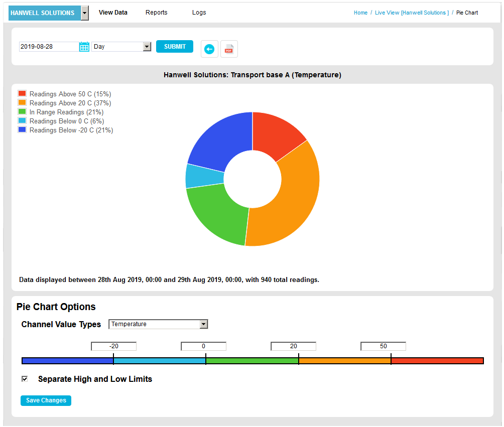504x427 pixels.
Task: Open the calendar date picker icon
Action: tap(84, 47)
